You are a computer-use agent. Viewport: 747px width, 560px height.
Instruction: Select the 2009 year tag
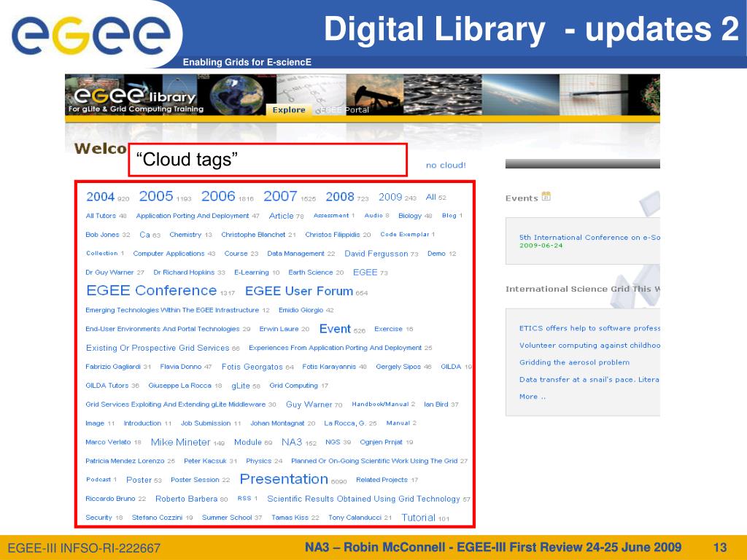pos(390,197)
